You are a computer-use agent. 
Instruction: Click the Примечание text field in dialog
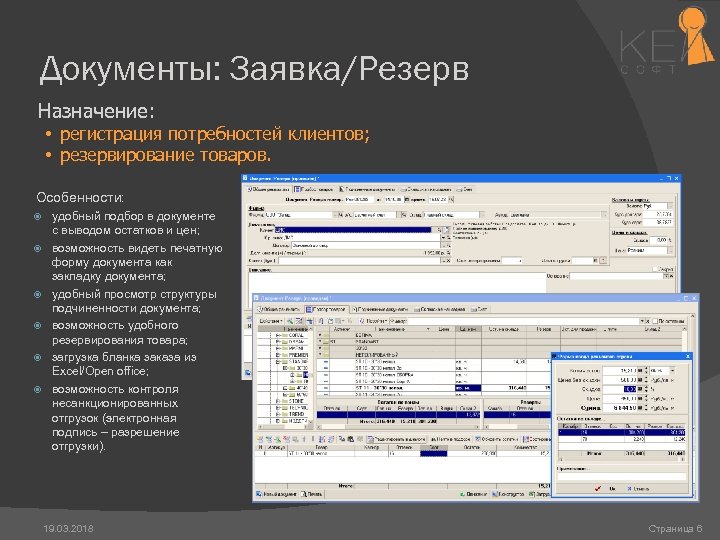pos(622,477)
